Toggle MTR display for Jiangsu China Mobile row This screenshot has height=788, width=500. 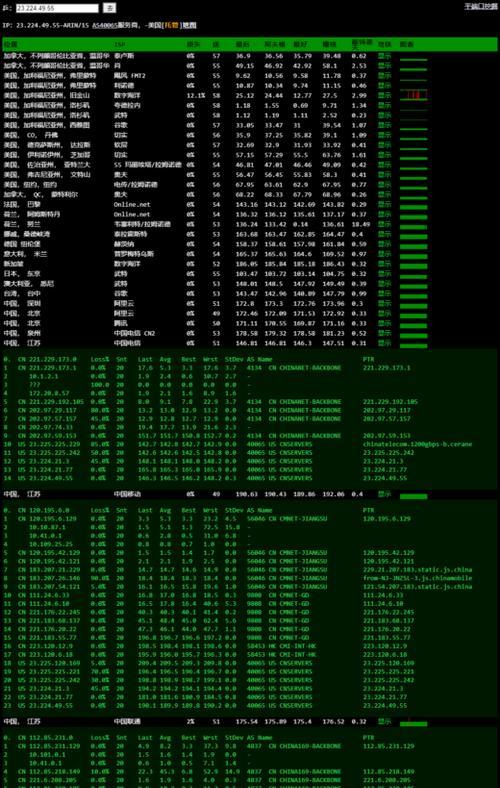click(x=384, y=494)
